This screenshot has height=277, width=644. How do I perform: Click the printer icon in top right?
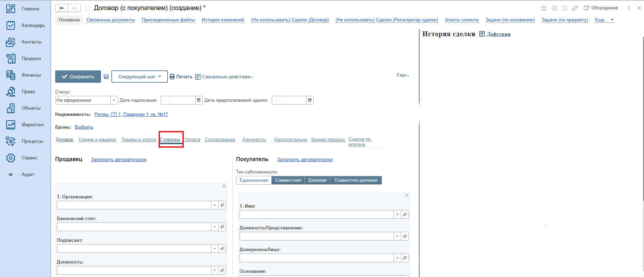[554, 8]
